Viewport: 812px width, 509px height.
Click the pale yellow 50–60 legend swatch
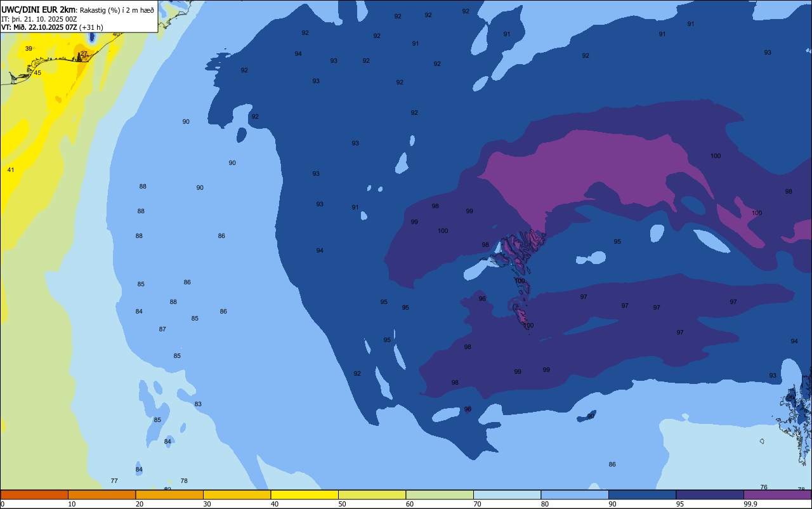(x=372, y=494)
